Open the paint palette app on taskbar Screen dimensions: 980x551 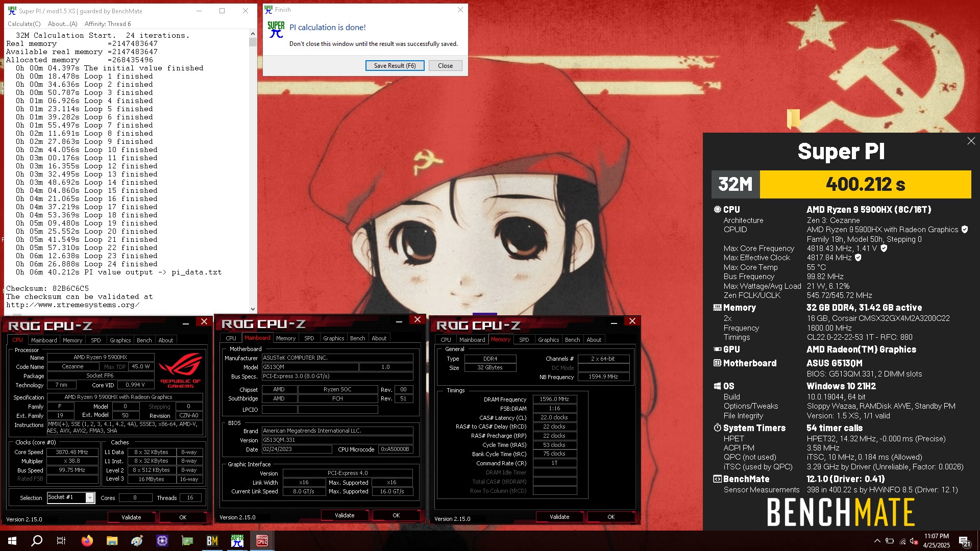[137, 541]
